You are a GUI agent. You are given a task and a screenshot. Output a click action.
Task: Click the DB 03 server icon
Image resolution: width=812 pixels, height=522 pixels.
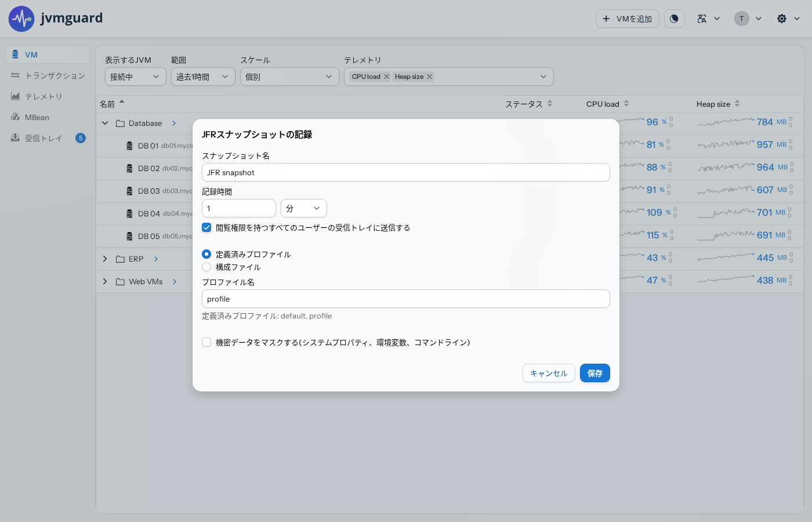tap(129, 191)
